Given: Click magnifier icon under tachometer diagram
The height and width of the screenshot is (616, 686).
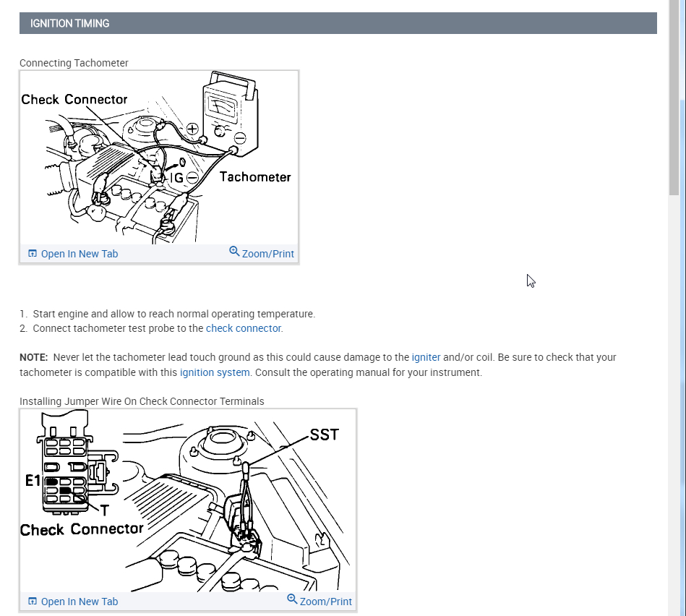Looking at the screenshot, I should [234, 251].
